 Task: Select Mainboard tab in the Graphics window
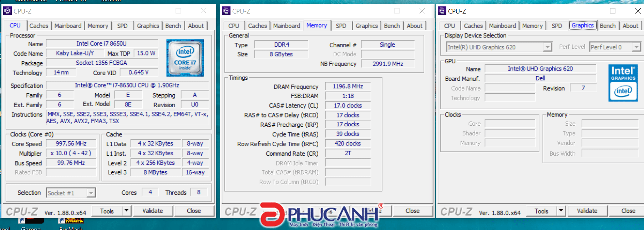pos(502,26)
